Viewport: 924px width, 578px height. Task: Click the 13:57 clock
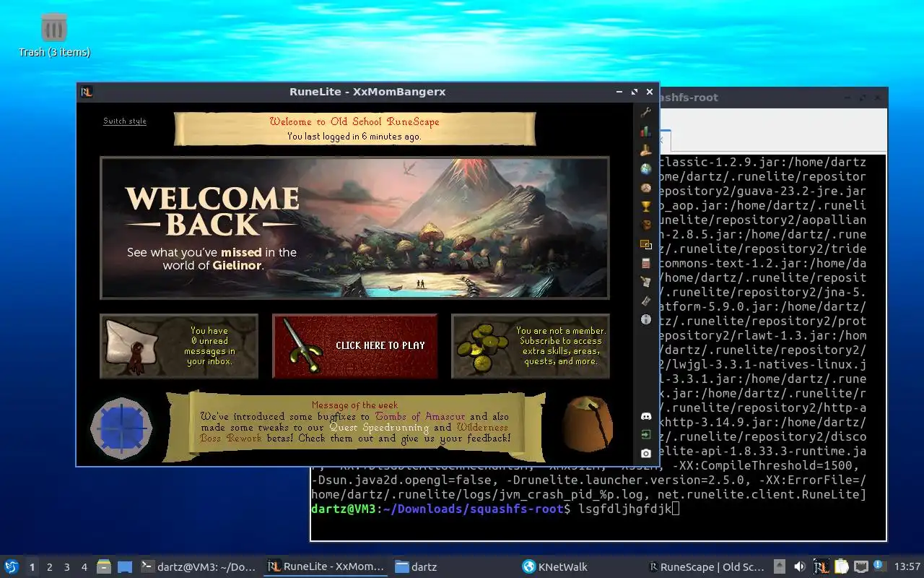click(x=907, y=567)
